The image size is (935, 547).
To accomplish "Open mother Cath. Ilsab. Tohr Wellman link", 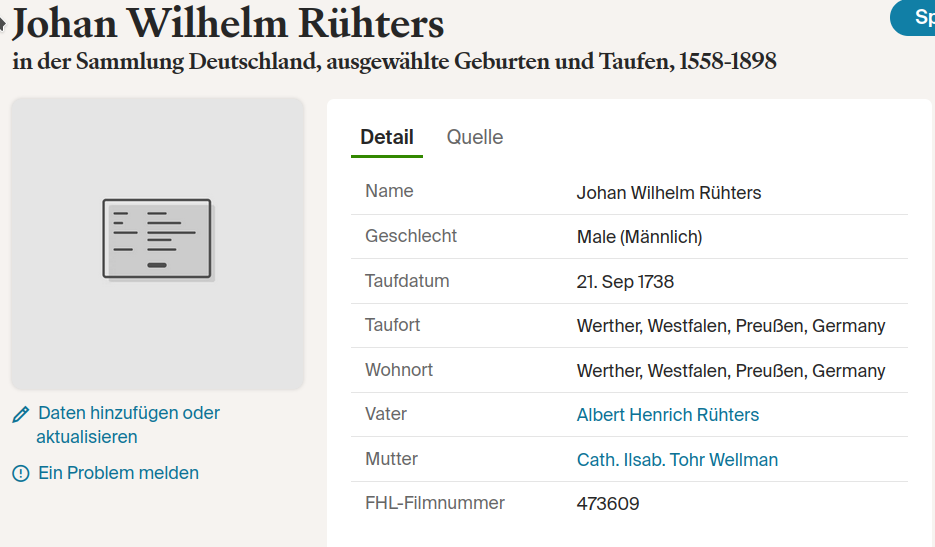I will (x=677, y=459).
